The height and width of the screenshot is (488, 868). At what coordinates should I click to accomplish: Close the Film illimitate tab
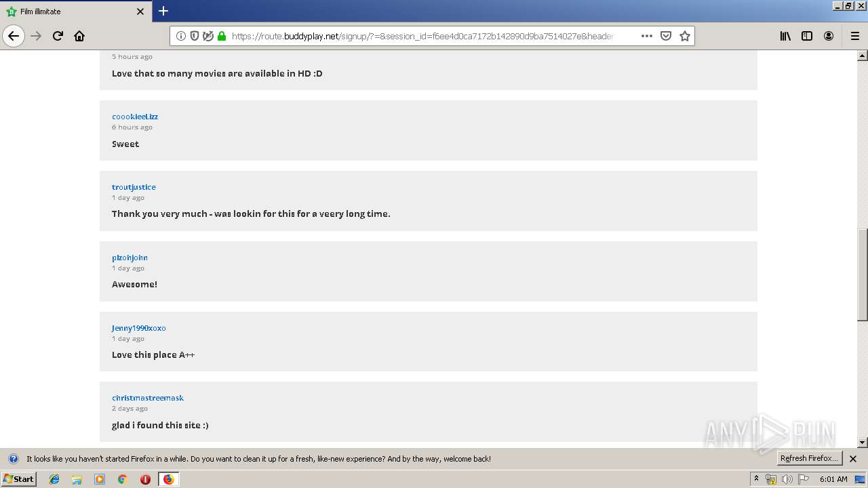[x=140, y=12]
